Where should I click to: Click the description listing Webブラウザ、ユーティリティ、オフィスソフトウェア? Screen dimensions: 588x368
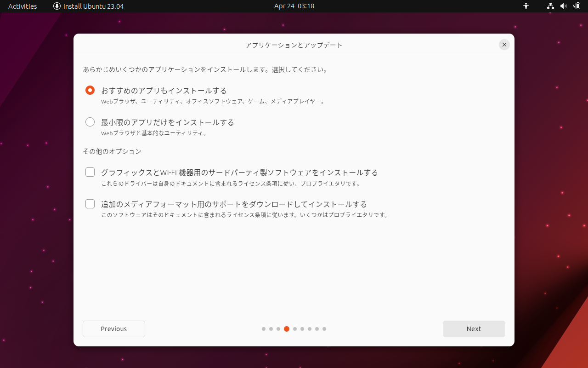click(214, 102)
